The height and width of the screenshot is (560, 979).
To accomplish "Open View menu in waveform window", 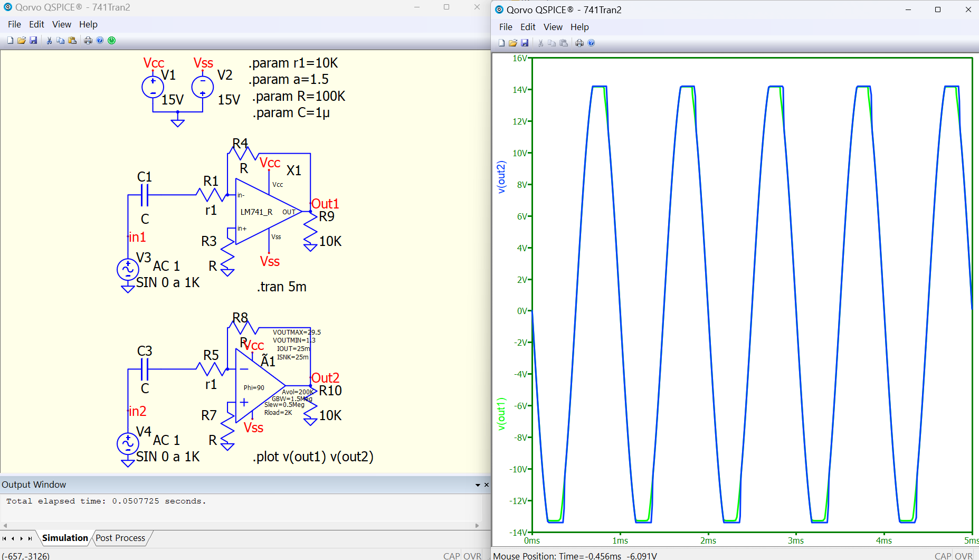I will coord(553,27).
